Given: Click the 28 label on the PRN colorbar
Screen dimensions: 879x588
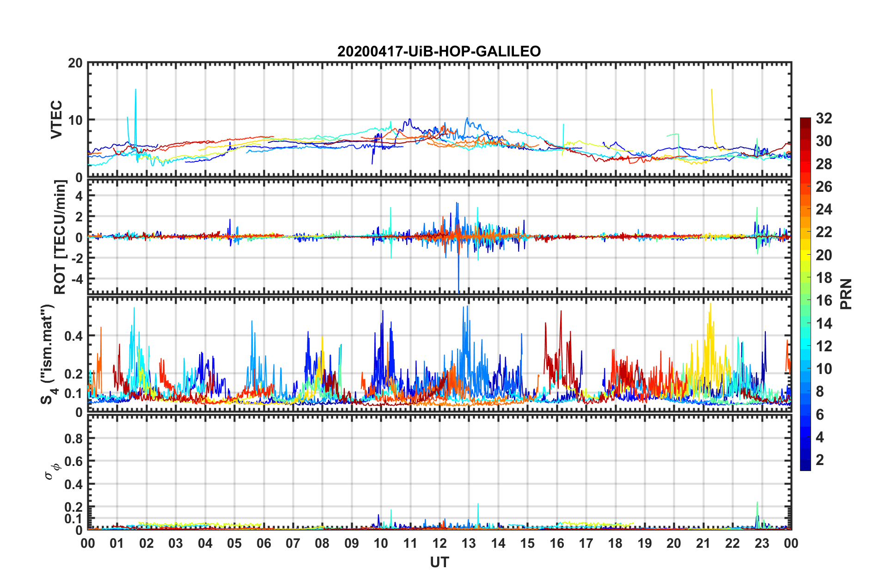Looking at the screenshot, I should click(x=824, y=164).
